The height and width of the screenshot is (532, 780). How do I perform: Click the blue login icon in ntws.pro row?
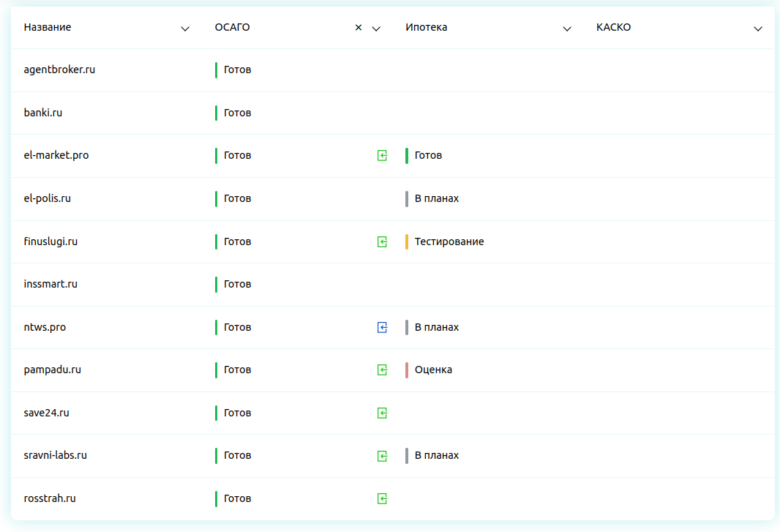pos(382,327)
